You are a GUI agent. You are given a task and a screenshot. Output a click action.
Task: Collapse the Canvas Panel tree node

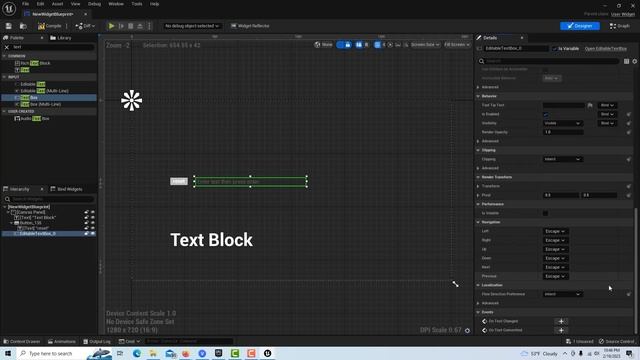coord(8,212)
